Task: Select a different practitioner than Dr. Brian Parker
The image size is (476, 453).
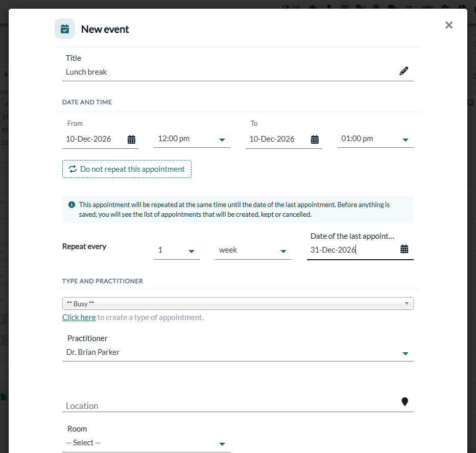Action: coord(237,352)
